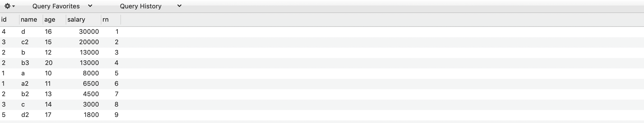This screenshot has width=644, height=123.
Task: Sort by the id column header
Action: (x=10, y=20)
